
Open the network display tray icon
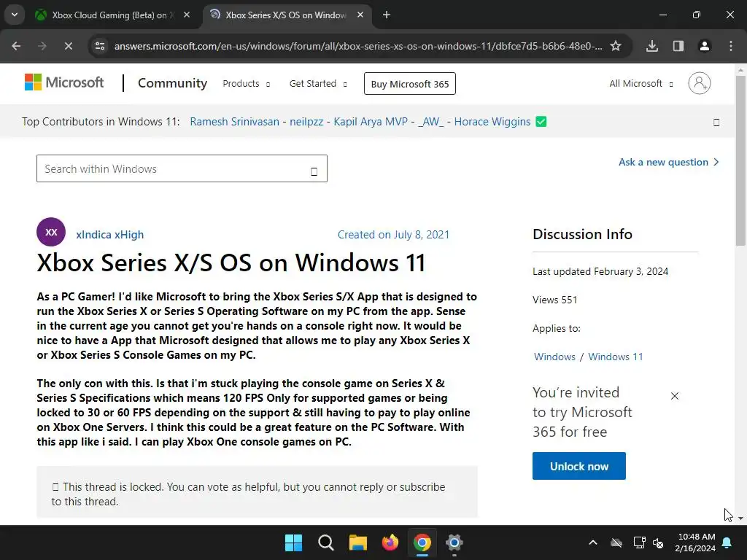[x=639, y=542]
